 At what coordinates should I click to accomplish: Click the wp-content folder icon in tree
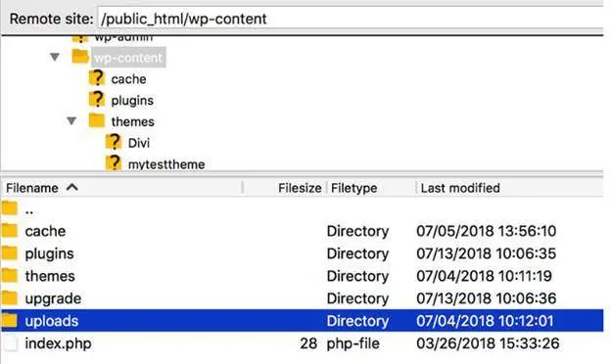click(80, 57)
